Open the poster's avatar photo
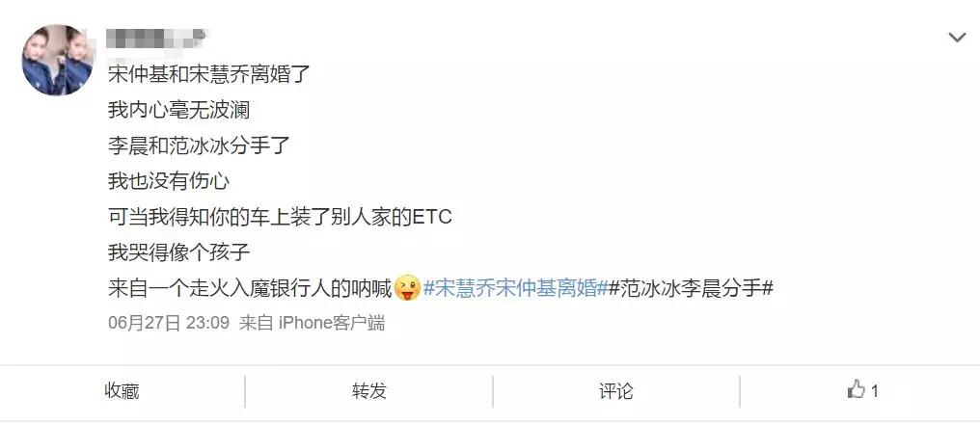Image resolution: width=980 pixels, height=423 pixels. pos(58,60)
